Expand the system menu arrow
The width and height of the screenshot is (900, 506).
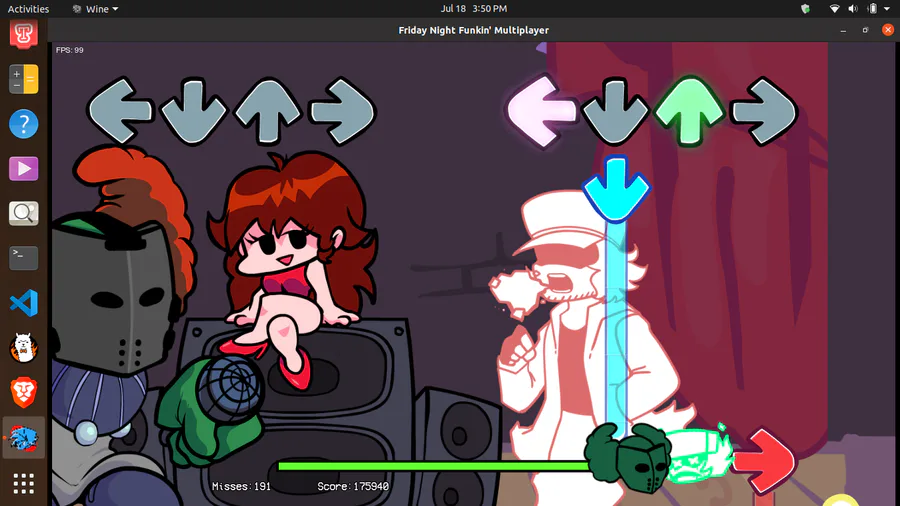[887, 9]
